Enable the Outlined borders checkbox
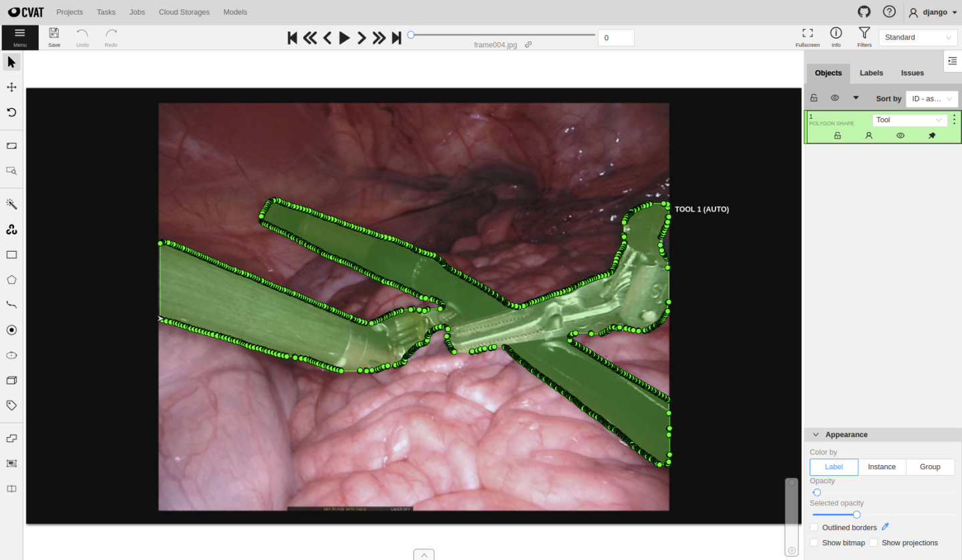 pyautogui.click(x=814, y=527)
